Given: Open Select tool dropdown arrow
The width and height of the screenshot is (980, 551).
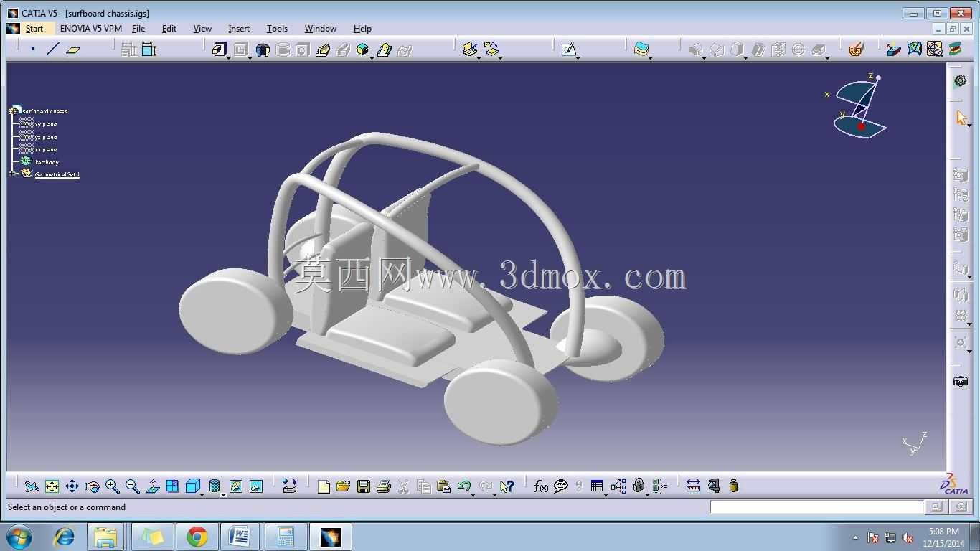Looking at the screenshot, I should (969, 126).
